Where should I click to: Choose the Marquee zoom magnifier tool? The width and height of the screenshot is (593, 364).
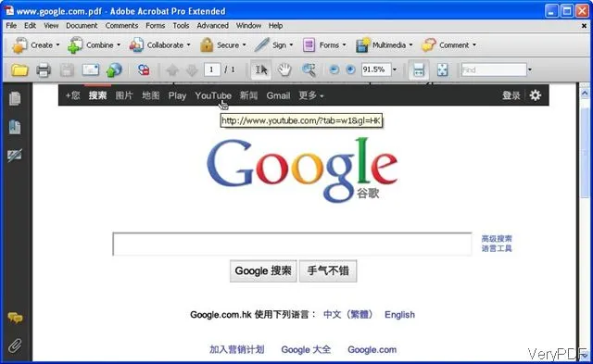click(309, 69)
